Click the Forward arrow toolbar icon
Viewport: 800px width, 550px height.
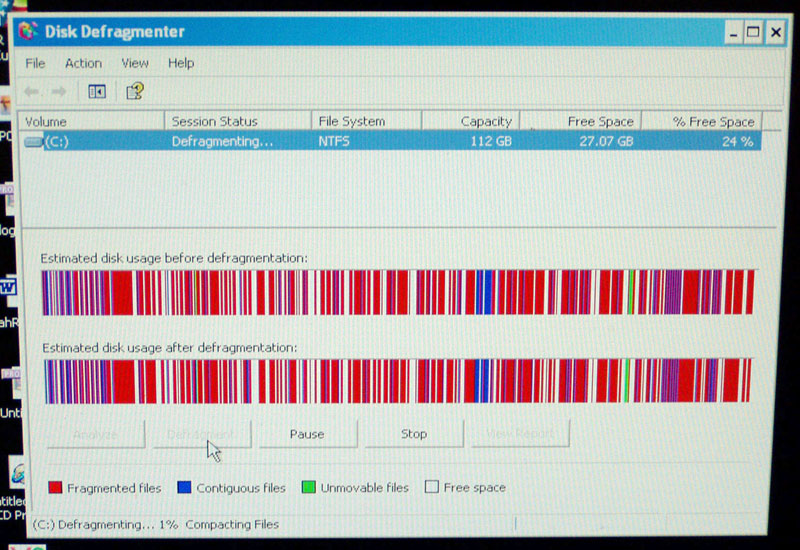[x=59, y=92]
